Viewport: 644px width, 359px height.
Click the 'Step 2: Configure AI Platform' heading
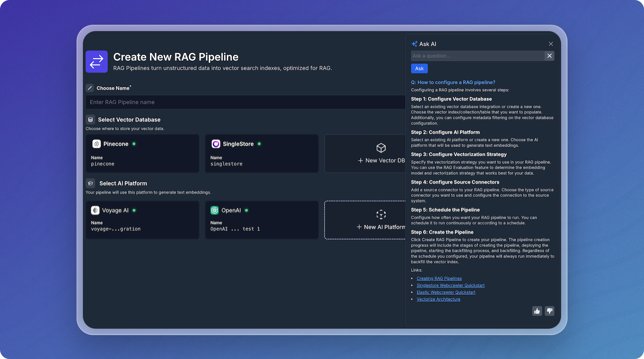(446, 132)
